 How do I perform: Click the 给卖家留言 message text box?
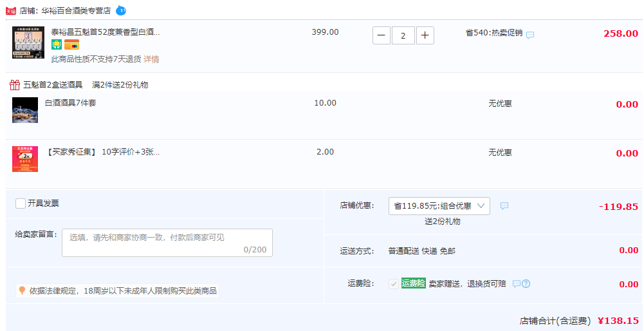coord(167,243)
